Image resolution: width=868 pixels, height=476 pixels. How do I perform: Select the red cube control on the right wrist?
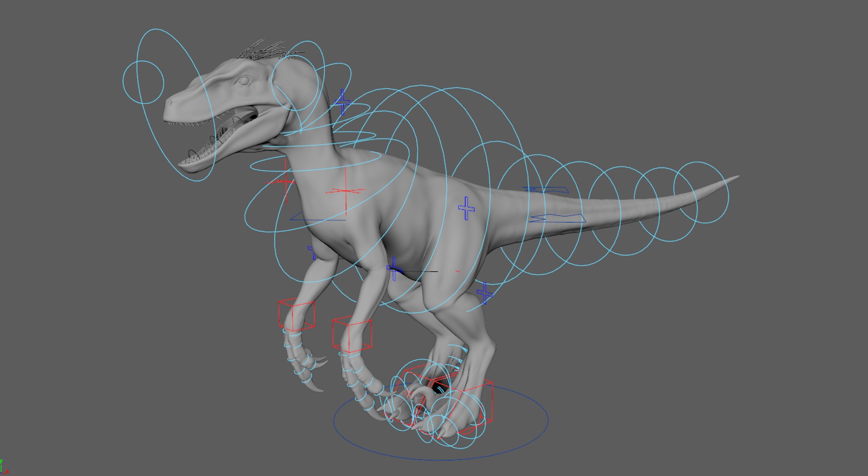pyautogui.click(x=352, y=334)
